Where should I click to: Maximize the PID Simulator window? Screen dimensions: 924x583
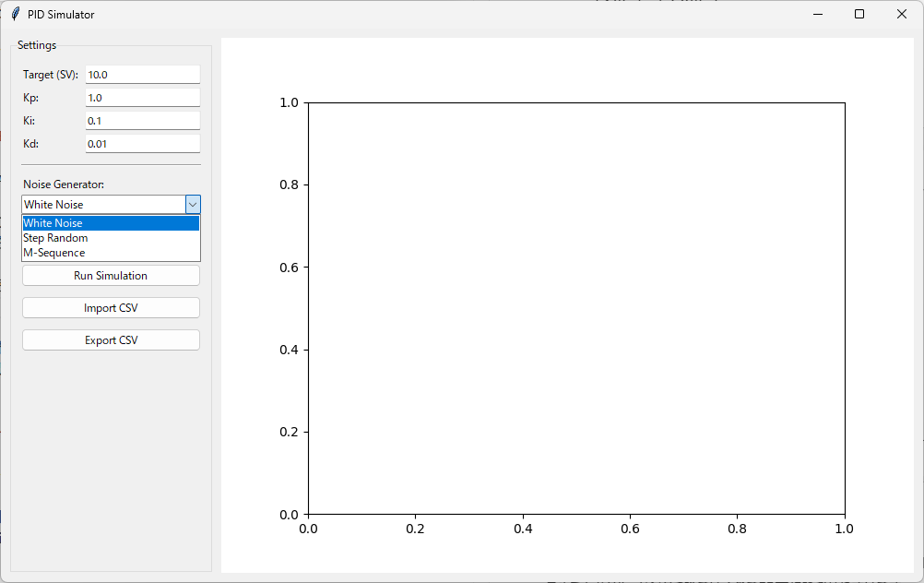coord(859,14)
